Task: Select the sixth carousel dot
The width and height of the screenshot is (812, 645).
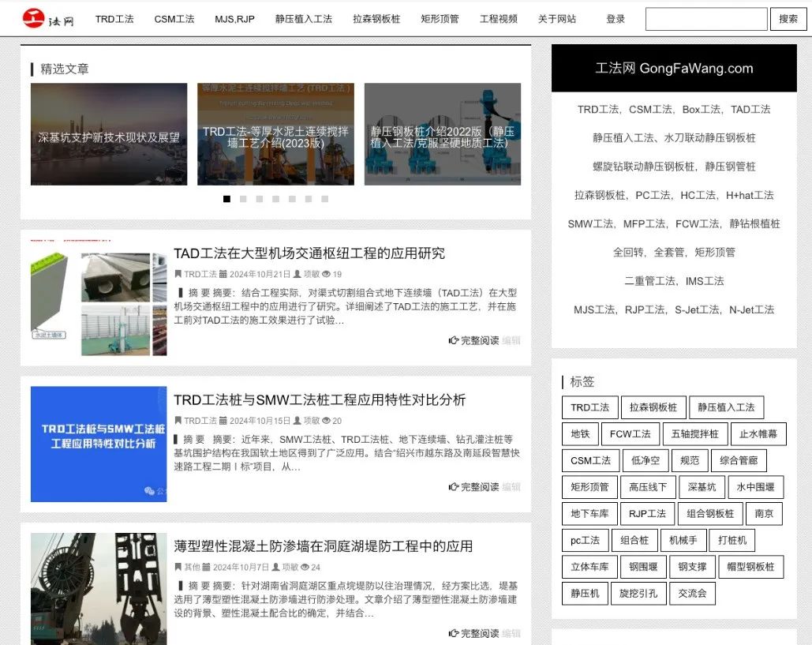Action: [309, 199]
